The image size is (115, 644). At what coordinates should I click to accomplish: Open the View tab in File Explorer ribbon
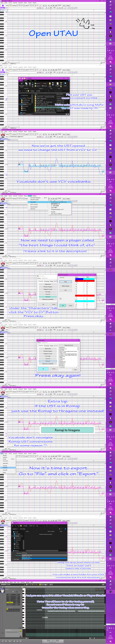(x=35, y=80)
